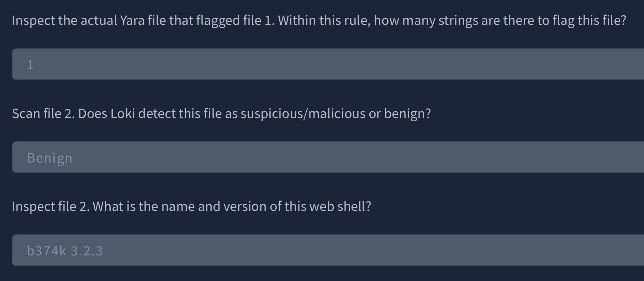Viewport: 644px width, 281px height.
Task: Click the b374k 3.2.3 placeholder text
Action: click(65, 251)
